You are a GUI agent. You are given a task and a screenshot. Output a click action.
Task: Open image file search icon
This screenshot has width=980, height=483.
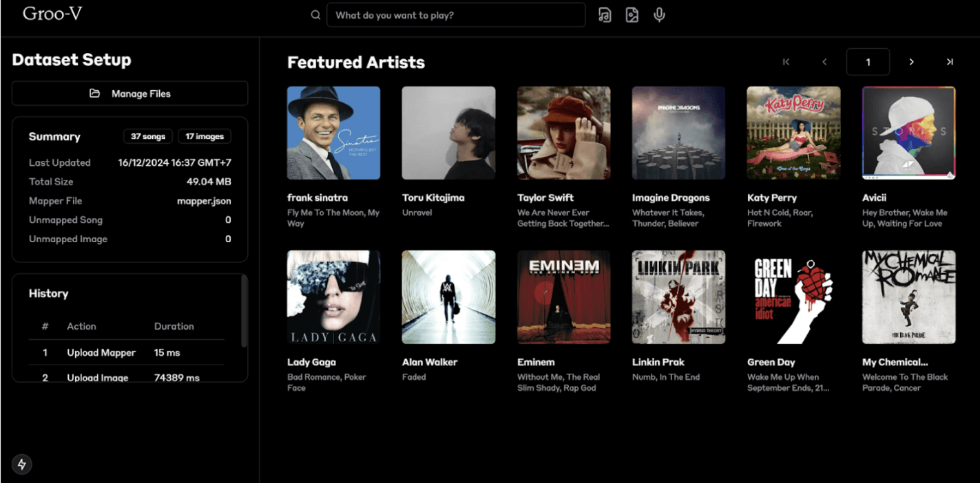click(x=632, y=14)
